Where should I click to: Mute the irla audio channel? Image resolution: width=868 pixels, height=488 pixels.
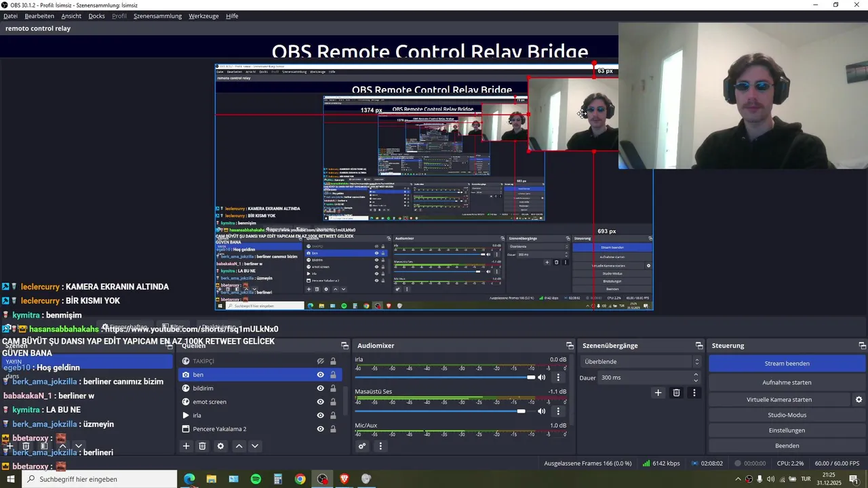[x=542, y=378]
